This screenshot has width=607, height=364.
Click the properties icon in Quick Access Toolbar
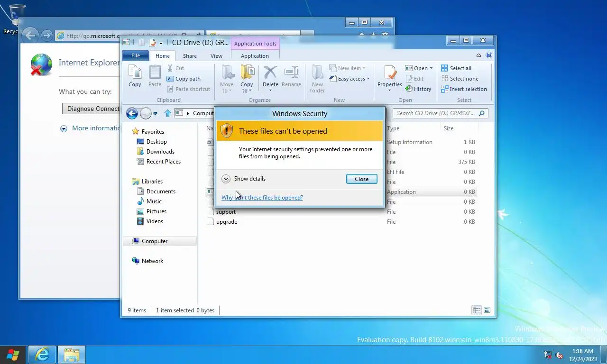[152, 43]
